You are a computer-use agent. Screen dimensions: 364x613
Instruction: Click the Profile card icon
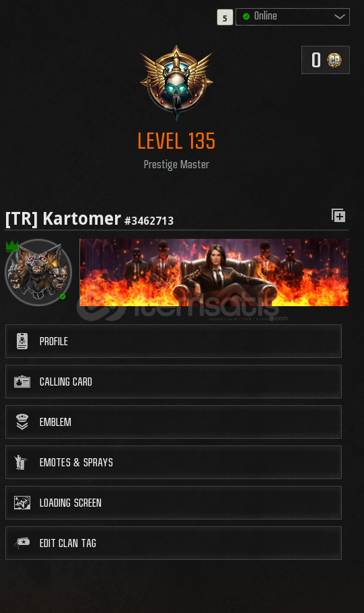pos(22,341)
